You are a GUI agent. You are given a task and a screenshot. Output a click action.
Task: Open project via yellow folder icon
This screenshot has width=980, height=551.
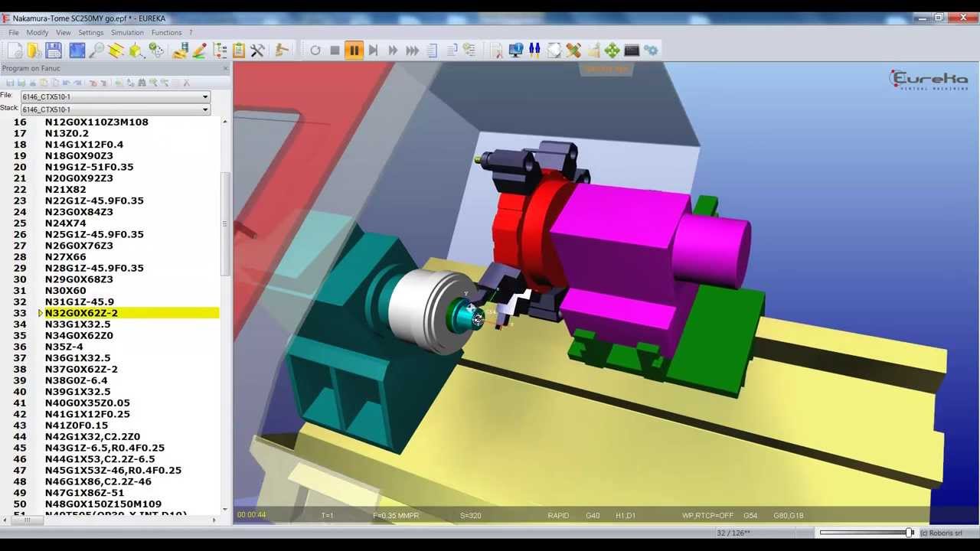pos(34,51)
